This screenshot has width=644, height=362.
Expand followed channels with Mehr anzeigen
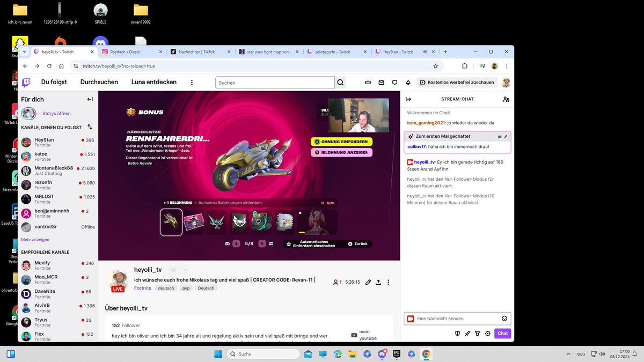35,240
